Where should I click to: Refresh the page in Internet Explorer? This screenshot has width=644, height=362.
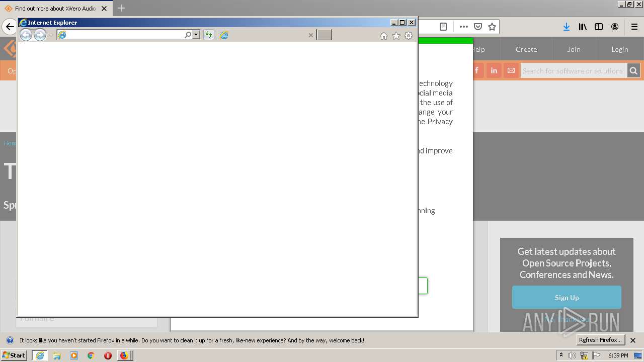click(208, 35)
